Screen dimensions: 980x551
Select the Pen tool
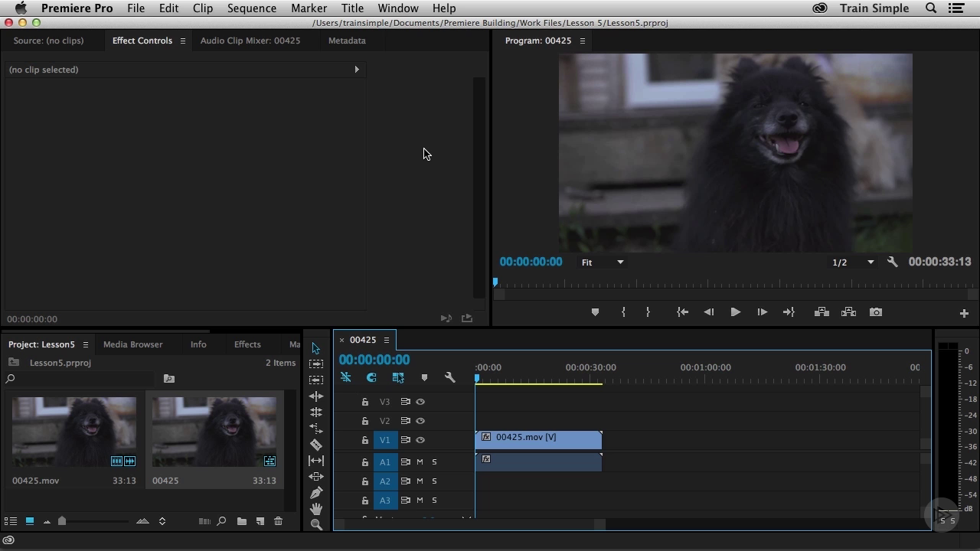pyautogui.click(x=315, y=492)
